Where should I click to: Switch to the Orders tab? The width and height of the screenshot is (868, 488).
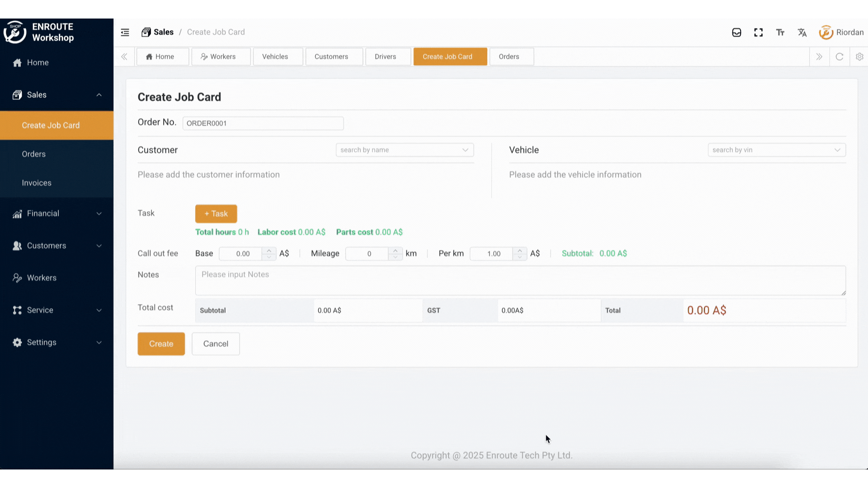509,56
